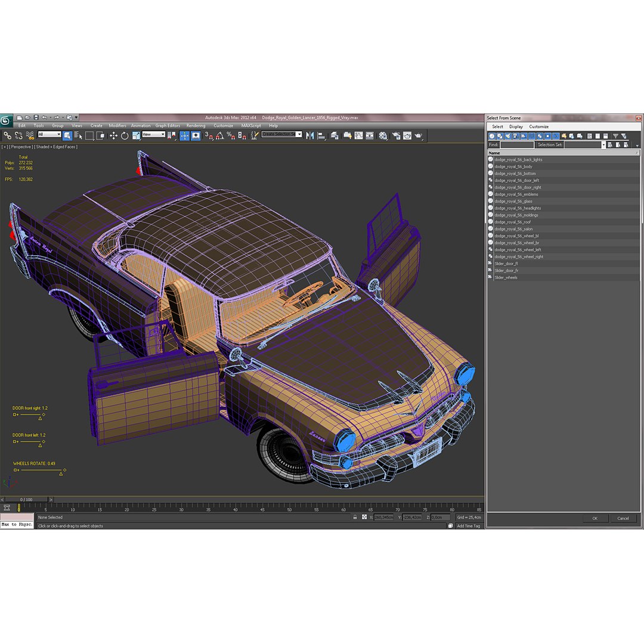The height and width of the screenshot is (644, 644).
Task: Click the WHEELS ROTATE slider handle
Action: pos(61,473)
